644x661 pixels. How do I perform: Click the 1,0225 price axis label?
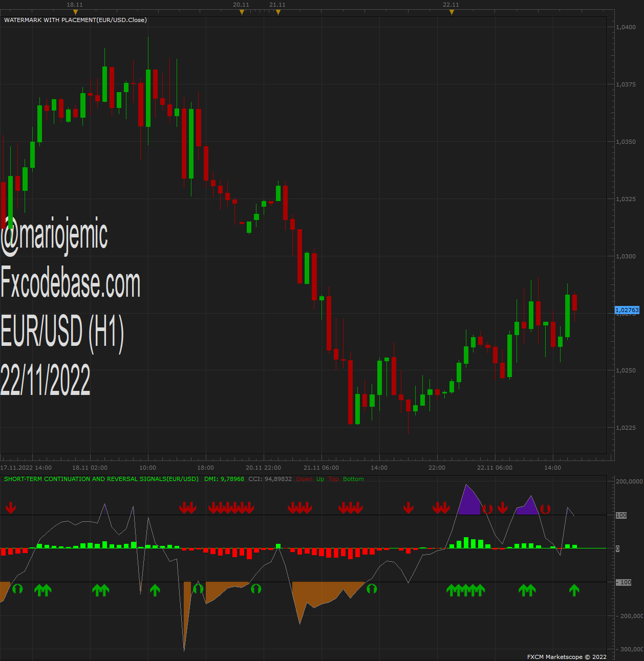pos(626,428)
